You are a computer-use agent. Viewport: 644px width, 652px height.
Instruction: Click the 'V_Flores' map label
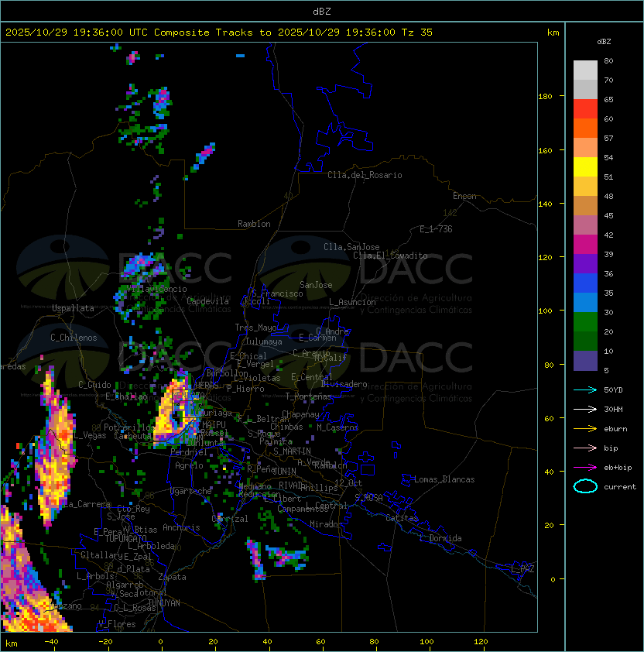coord(117,624)
